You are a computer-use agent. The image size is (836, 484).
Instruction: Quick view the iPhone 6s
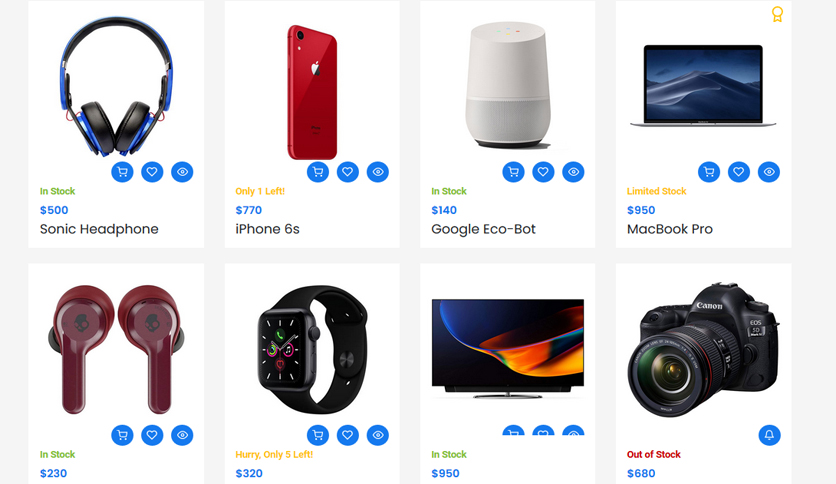[378, 172]
